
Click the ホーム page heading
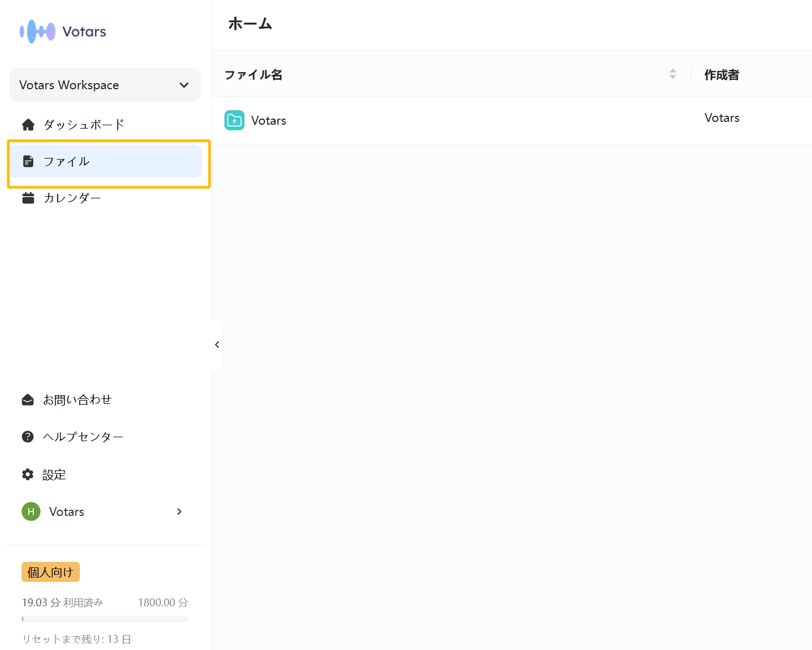(250, 24)
